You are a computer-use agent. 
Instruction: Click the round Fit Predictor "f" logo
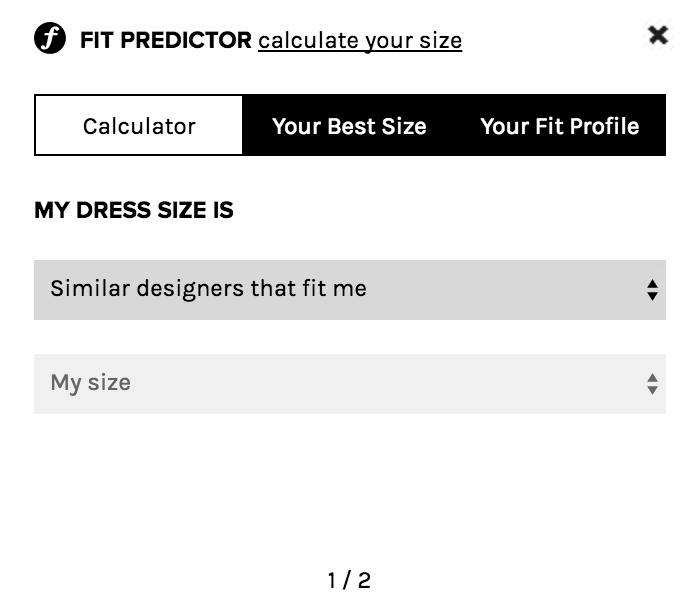[50, 38]
